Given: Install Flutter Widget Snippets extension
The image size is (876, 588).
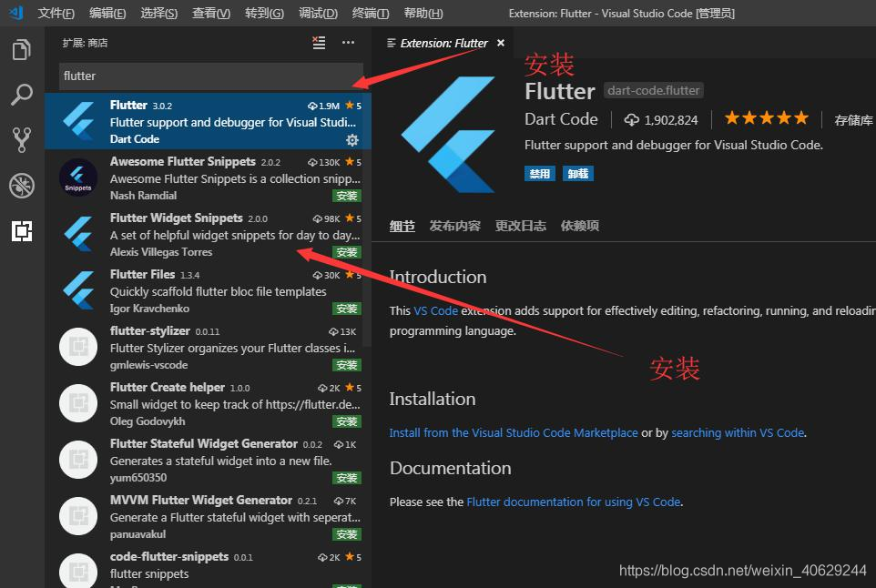Looking at the screenshot, I should click(x=346, y=252).
